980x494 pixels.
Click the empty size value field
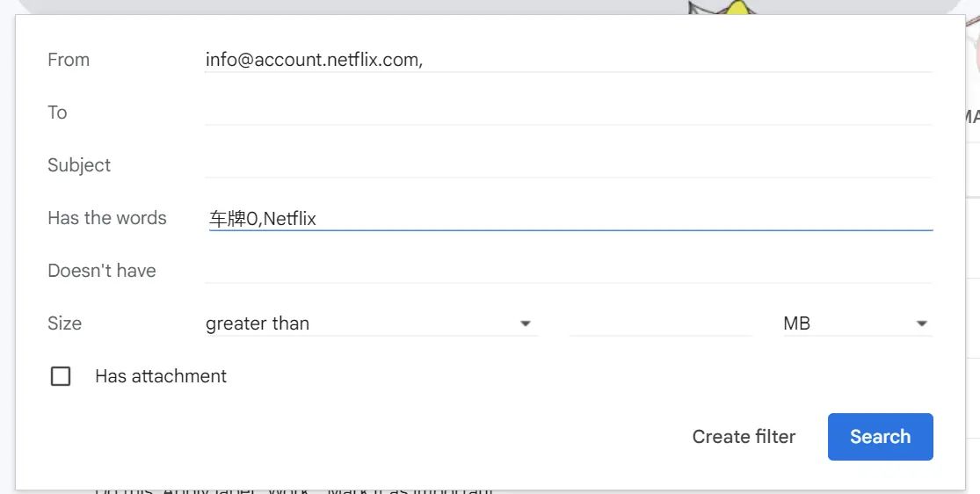click(x=660, y=323)
